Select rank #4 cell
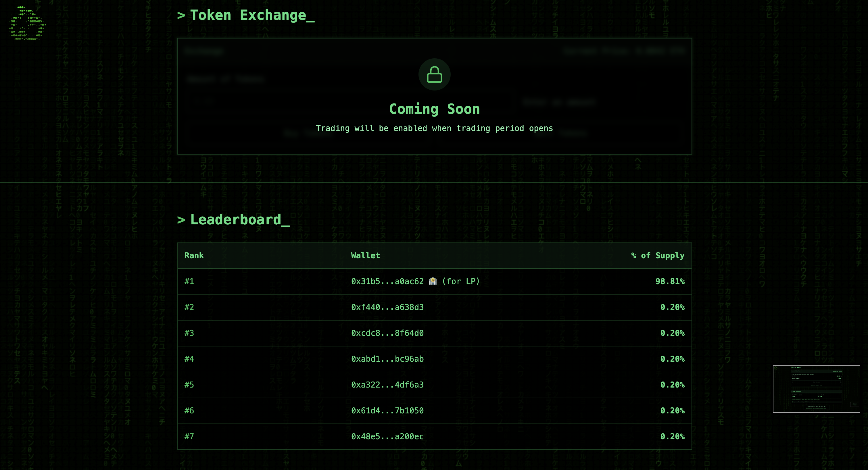 click(x=189, y=359)
